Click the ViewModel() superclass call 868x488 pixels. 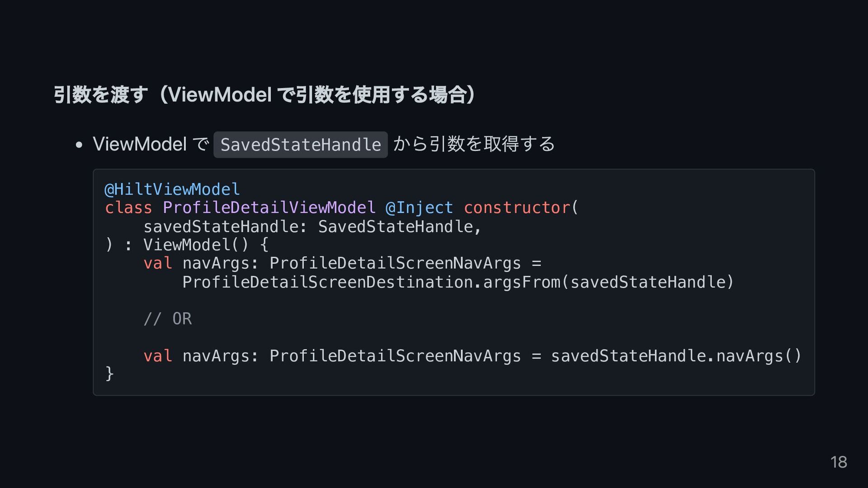(x=196, y=245)
